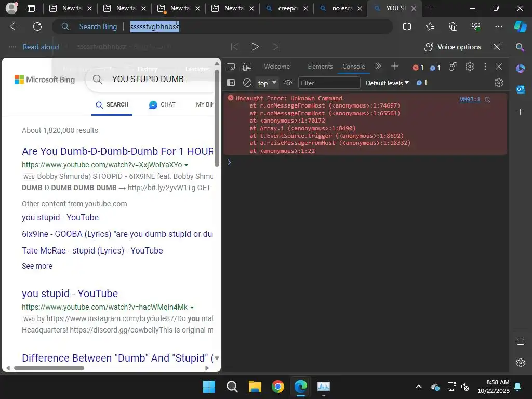Open Browser essentials heart icon
The image size is (532, 399).
[476, 26]
